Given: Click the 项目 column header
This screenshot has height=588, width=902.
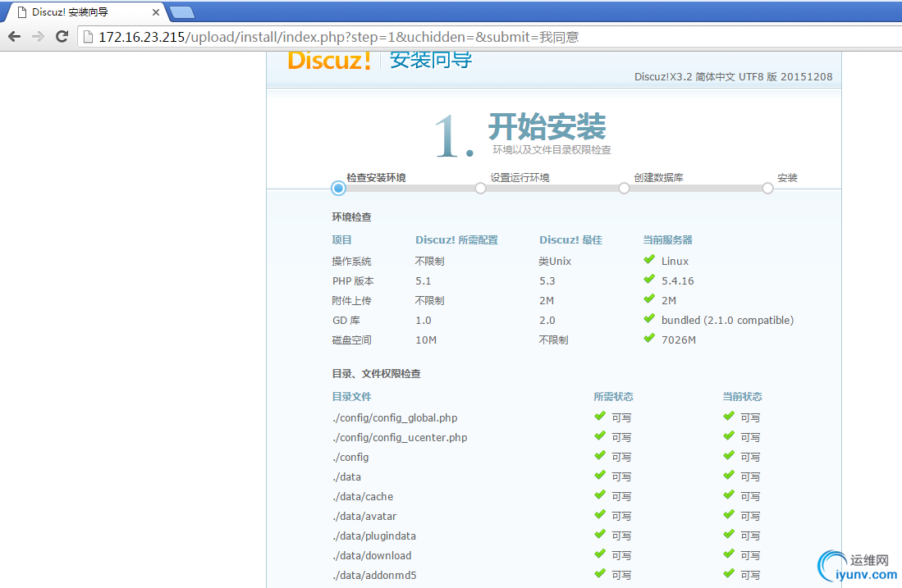Looking at the screenshot, I should click(x=341, y=239).
